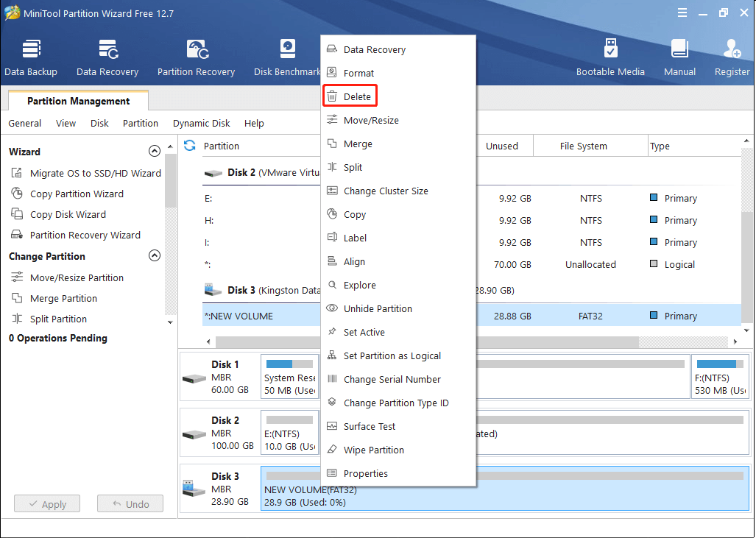The height and width of the screenshot is (538, 756).
Task: Select the E:(NTFS) block on Disk 2 map
Action: (x=289, y=433)
